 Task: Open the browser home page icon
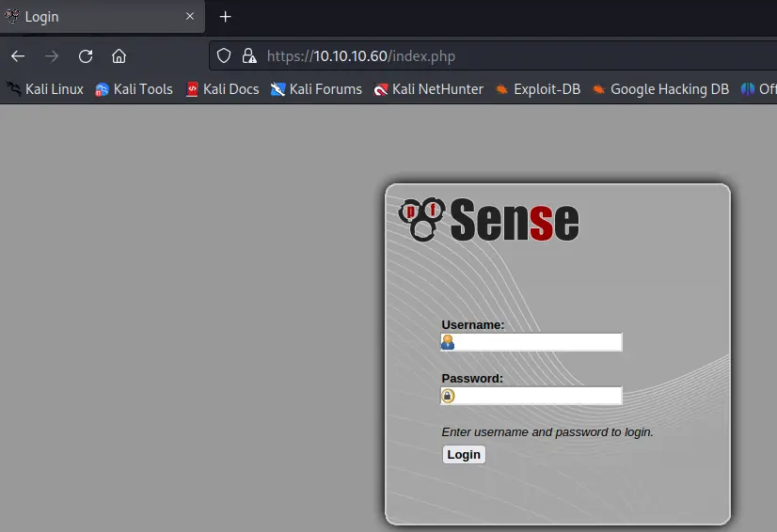[119, 56]
